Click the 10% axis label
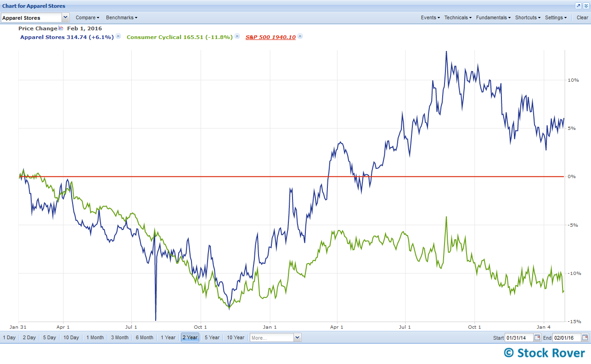 click(572, 80)
